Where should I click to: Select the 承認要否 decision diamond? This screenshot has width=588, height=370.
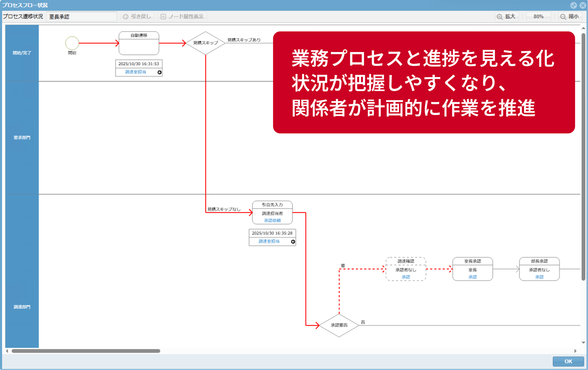(339, 325)
